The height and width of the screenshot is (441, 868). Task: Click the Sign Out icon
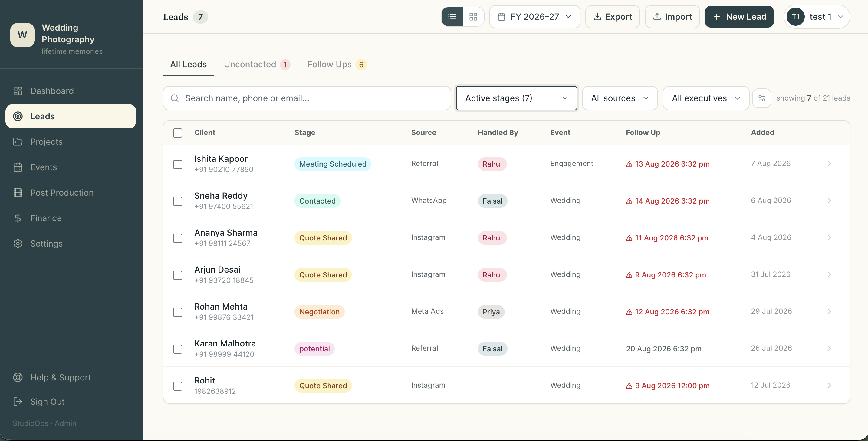(x=18, y=402)
